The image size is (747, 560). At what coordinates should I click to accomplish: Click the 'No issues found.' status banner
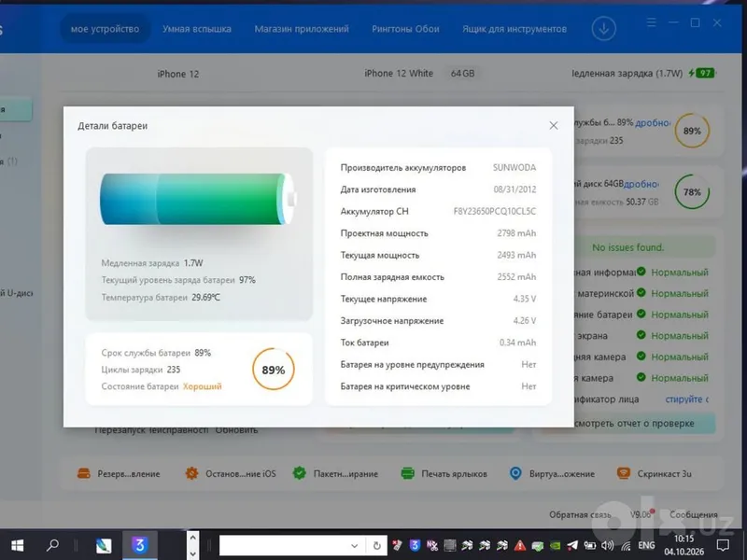point(627,247)
